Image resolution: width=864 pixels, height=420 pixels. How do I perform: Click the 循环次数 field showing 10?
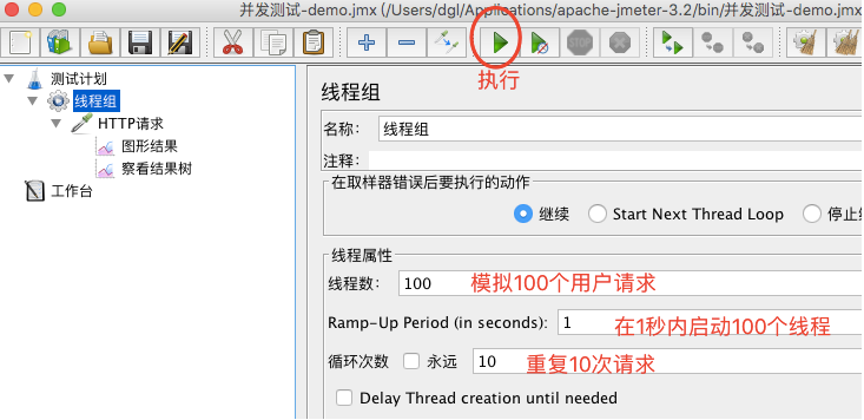coord(668,362)
